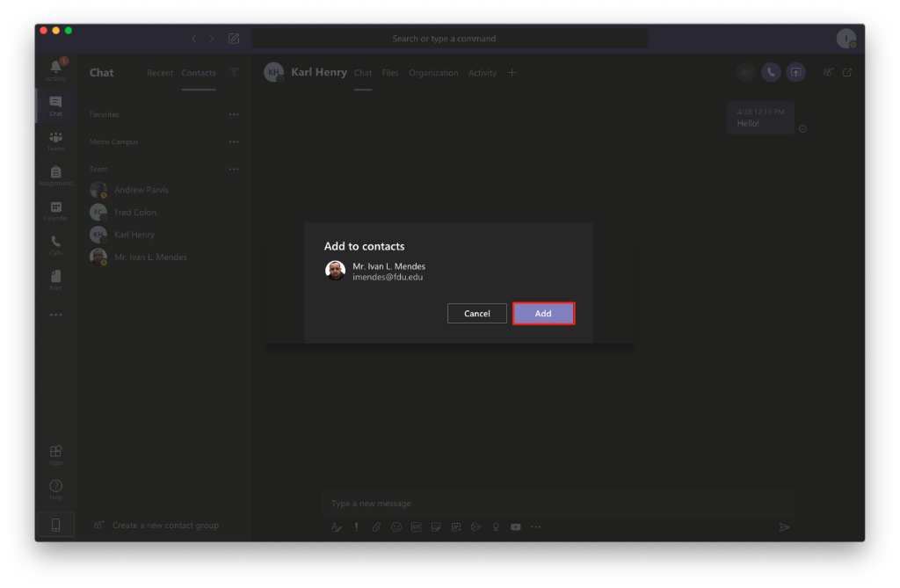Open the emoji picker
This screenshot has height=588, width=900.
pos(396,527)
